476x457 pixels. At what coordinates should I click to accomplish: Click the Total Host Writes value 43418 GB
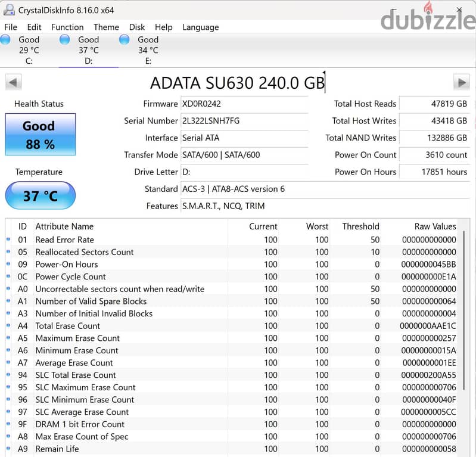pyautogui.click(x=434, y=121)
